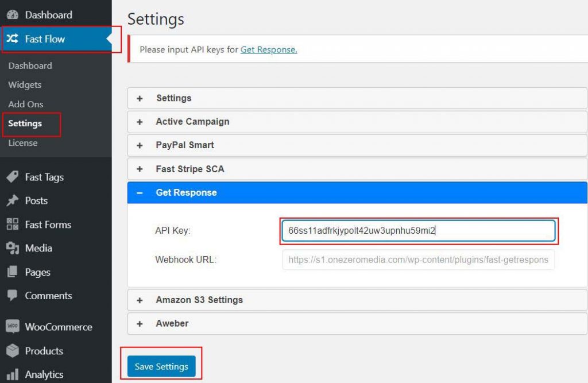
Task: Click the Pages icon in sidebar
Action: [13, 272]
